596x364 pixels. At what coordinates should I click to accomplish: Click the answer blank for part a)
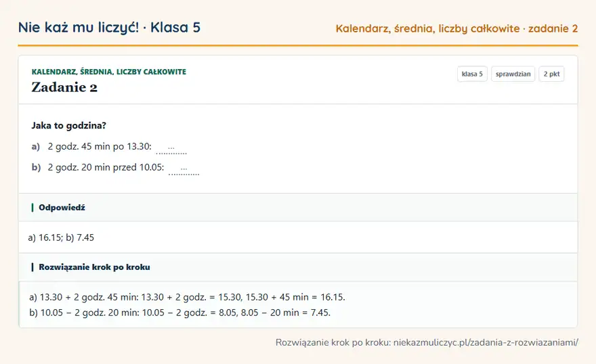click(171, 148)
